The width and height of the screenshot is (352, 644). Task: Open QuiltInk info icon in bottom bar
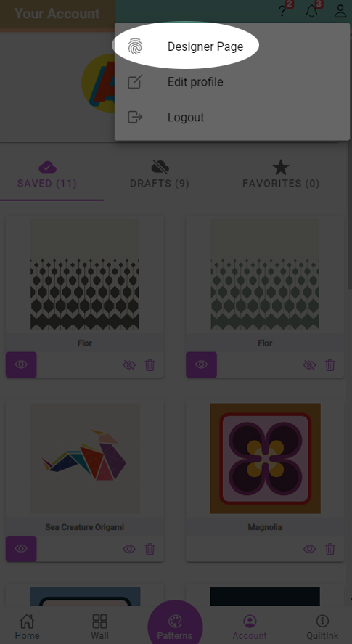322,627
